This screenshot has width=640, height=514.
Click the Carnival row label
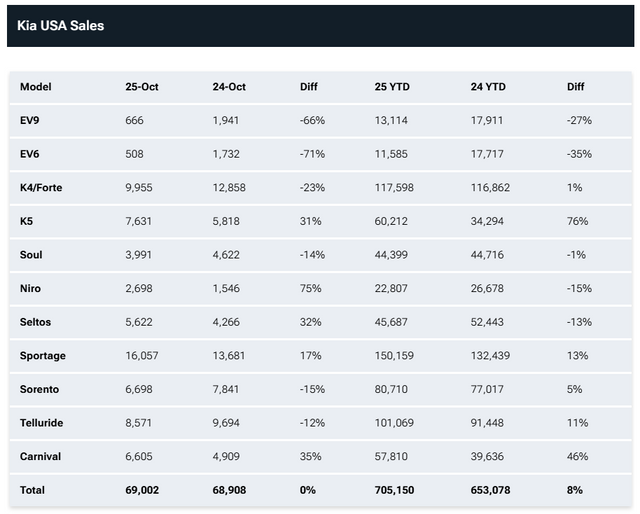click(41, 456)
